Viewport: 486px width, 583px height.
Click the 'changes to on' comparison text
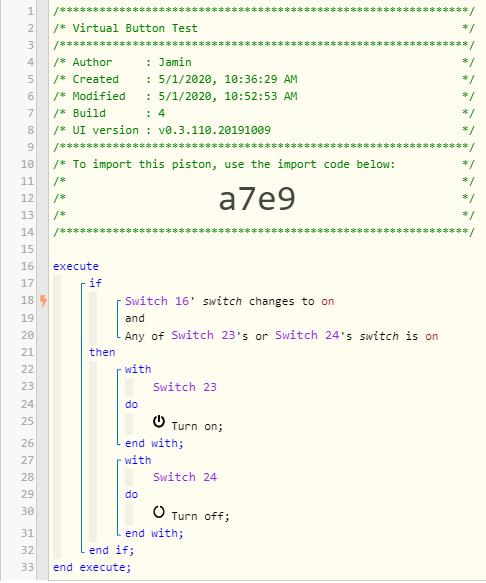[x=292, y=301]
